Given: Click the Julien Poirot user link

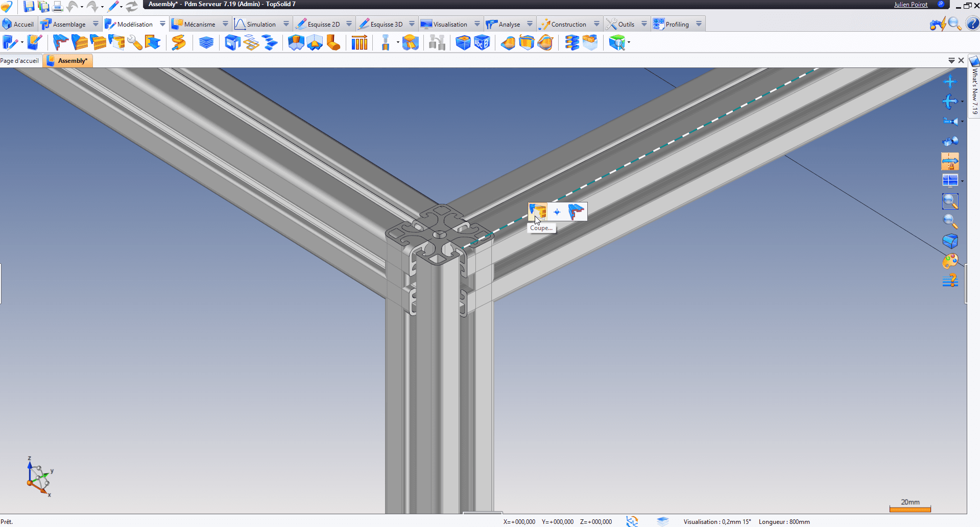Looking at the screenshot, I should point(911,5).
